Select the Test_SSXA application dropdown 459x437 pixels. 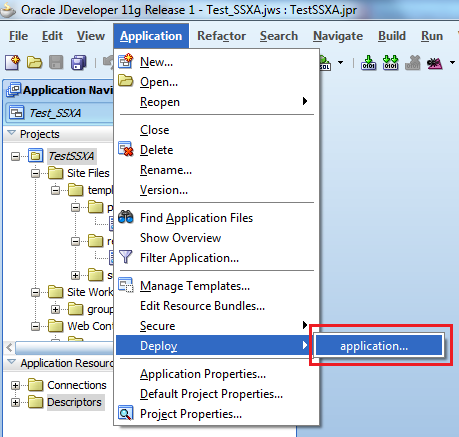(x=59, y=113)
